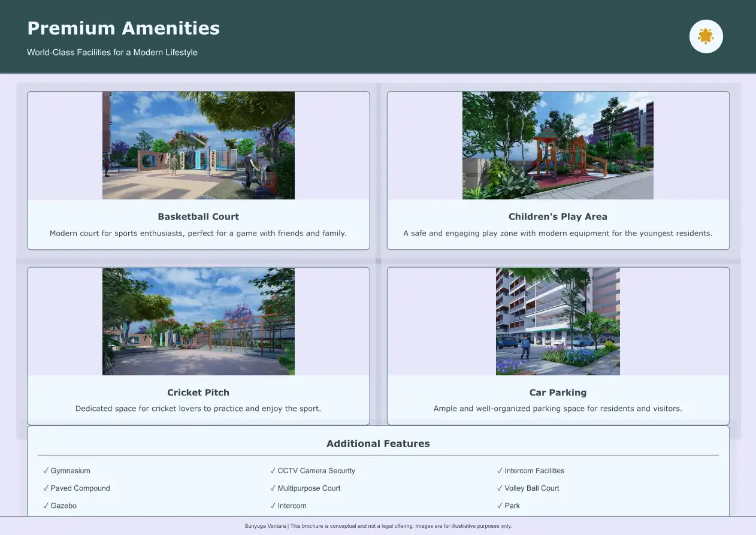Screen dimensions: 756x535
Task: Click the Premium Amenities page title
Action: tap(123, 28)
